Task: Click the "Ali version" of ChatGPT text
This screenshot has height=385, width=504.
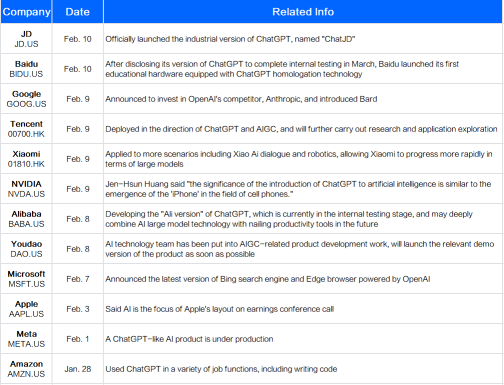Action: [x=289, y=219]
